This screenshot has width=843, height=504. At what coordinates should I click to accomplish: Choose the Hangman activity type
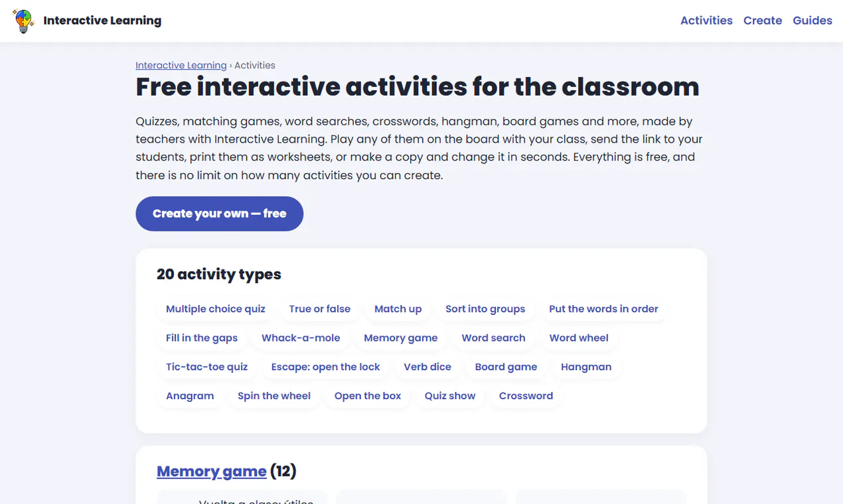point(586,367)
